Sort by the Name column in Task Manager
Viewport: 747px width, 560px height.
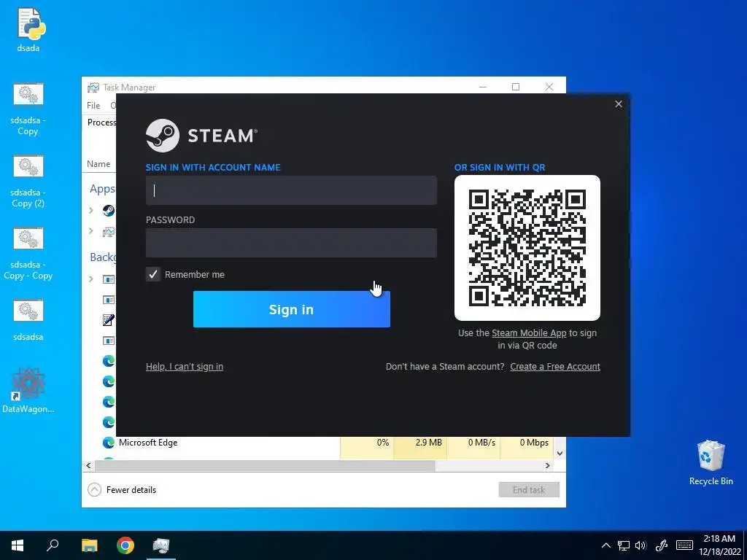[x=98, y=164]
